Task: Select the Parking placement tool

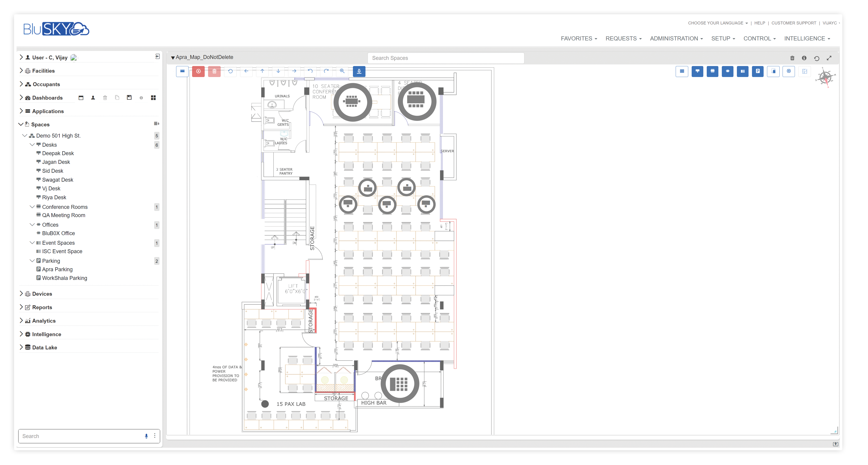Action: click(x=758, y=71)
